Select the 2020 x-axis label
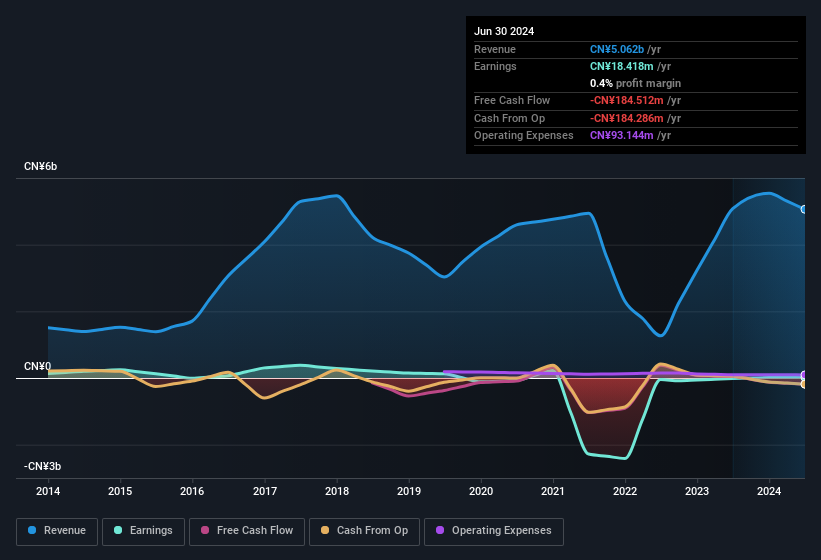Image resolution: width=821 pixels, height=560 pixels. (x=481, y=491)
